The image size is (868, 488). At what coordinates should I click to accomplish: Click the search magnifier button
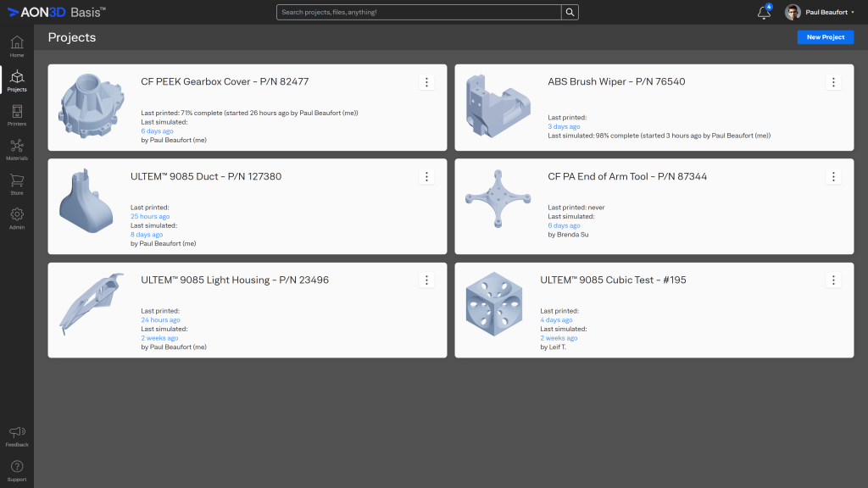point(570,12)
